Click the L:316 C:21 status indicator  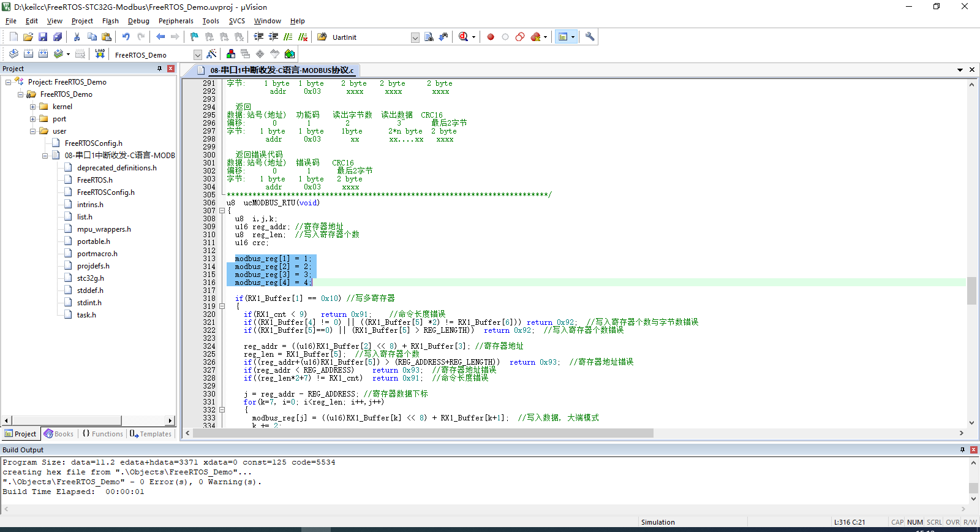pyautogui.click(x=850, y=522)
